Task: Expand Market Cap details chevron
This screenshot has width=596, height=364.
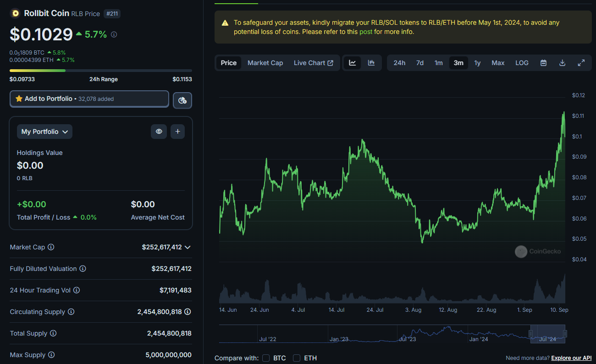Action: 187,247
